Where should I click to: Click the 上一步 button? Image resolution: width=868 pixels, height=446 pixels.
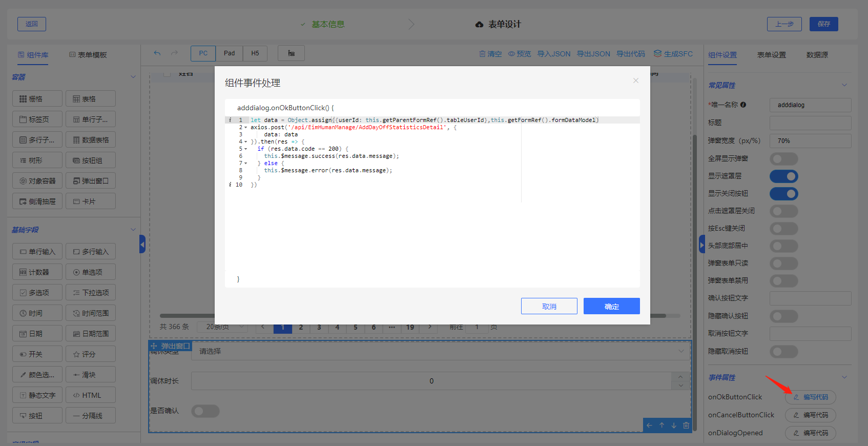point(784,24)
